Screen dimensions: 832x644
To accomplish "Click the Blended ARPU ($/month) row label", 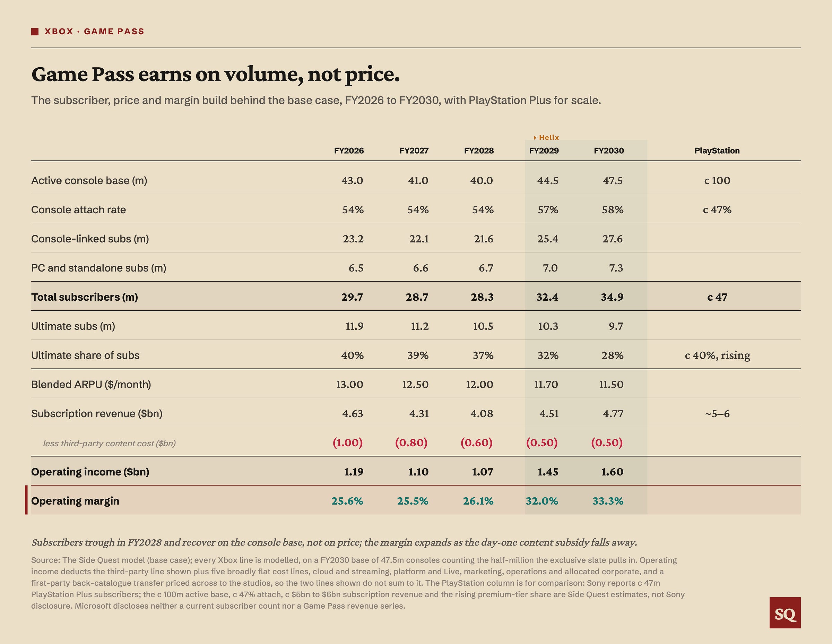I will click(x=91, y=384).
